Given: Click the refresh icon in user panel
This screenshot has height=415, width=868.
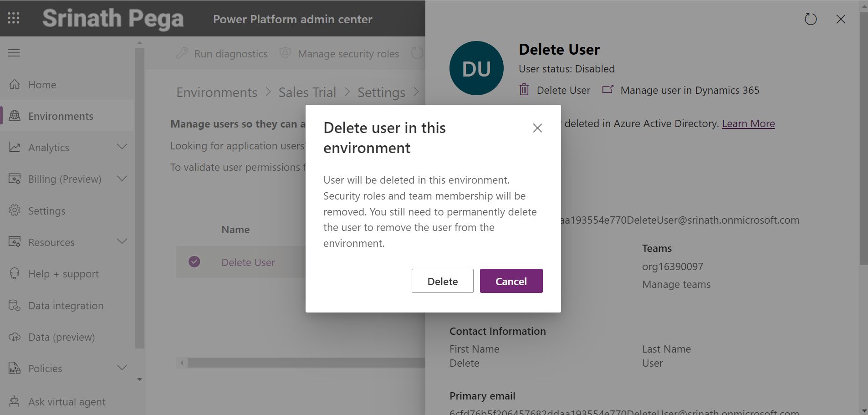Looking at the screenshot, I should (x=810, y=19).
